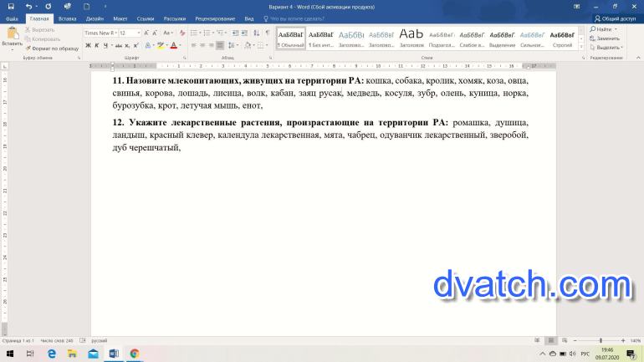Toggle bold formatting (Ж)
The image size is (644, 362).
[87, 45]
